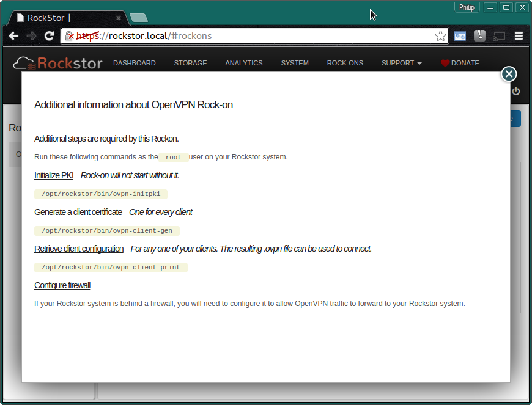Click Retrieve client configuration heading
Screen dimensions: 532x405
[79, 249]
